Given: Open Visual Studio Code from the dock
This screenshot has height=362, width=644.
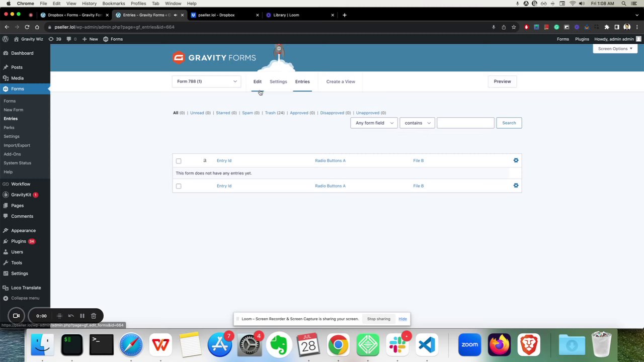Looking at the screenshot, I should pos(427,344).
